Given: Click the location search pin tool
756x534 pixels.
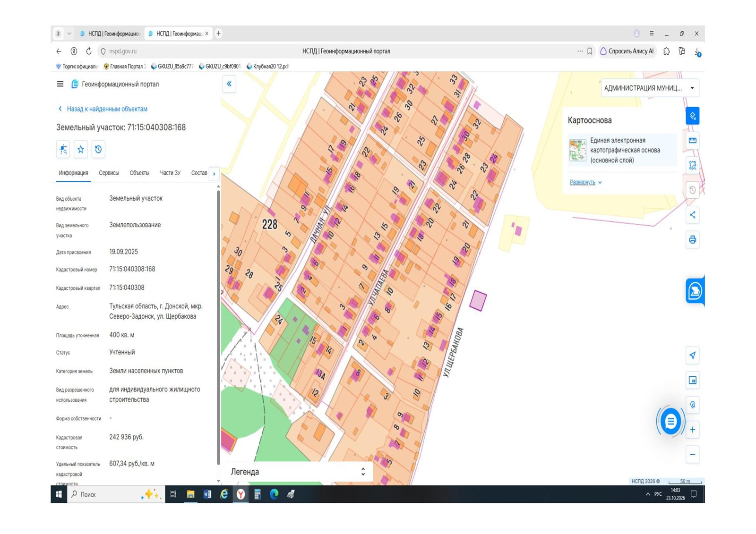Looking at the screenshot, I should [x=693, y=405].
